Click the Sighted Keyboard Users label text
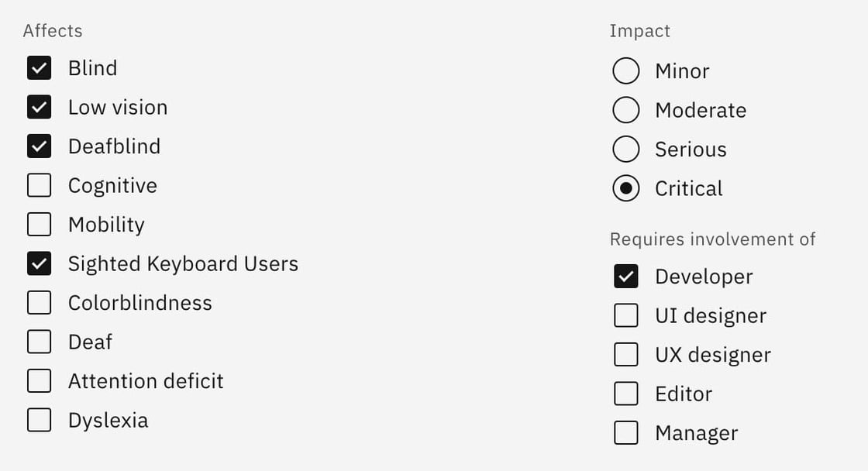 (x=183, y=264)
